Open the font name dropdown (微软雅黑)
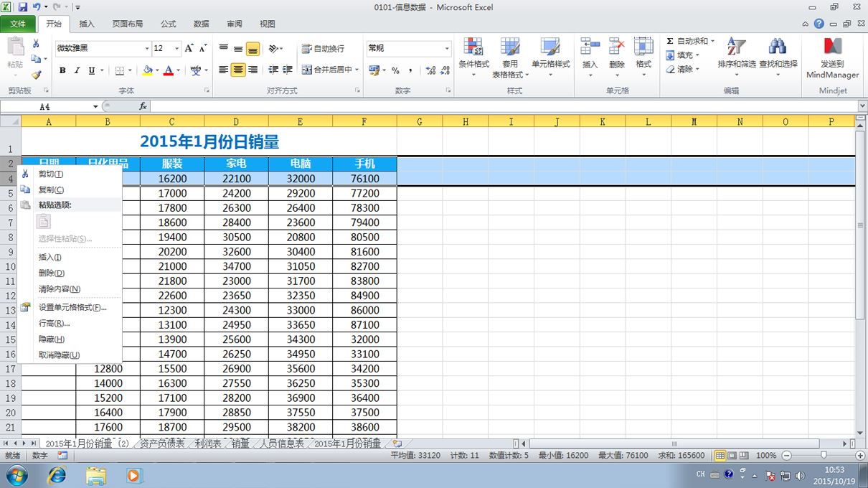The image size is (868, 488). (146, 49)
